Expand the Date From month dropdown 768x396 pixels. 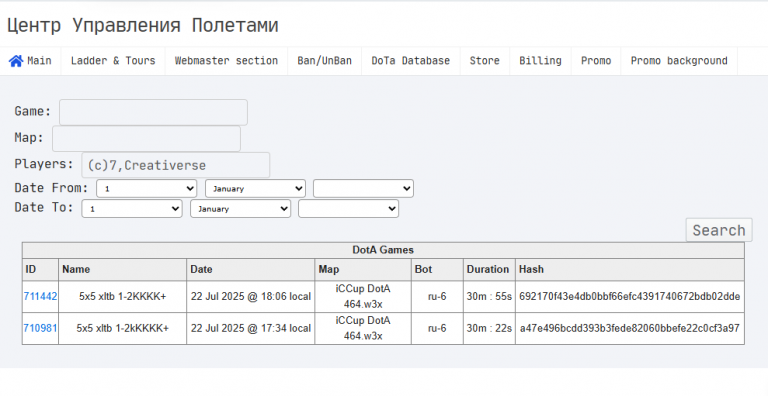[255, 189]
